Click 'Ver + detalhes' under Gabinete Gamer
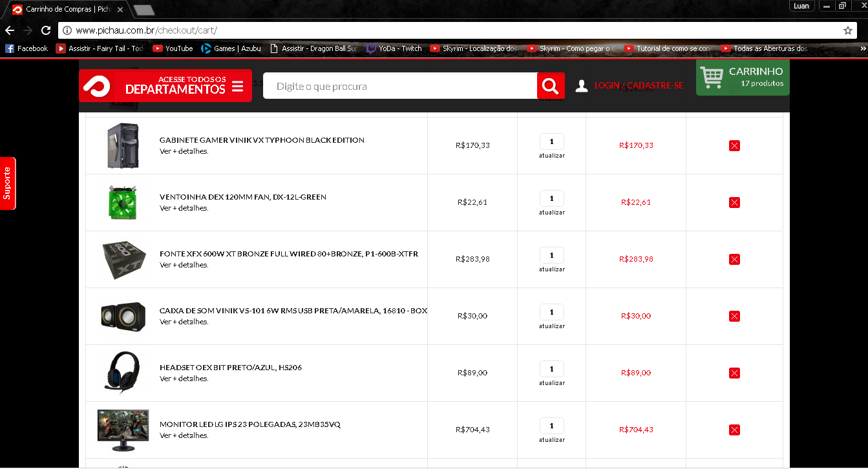The width and height of the screenshot is (868, 469). (x=184, y=151)
